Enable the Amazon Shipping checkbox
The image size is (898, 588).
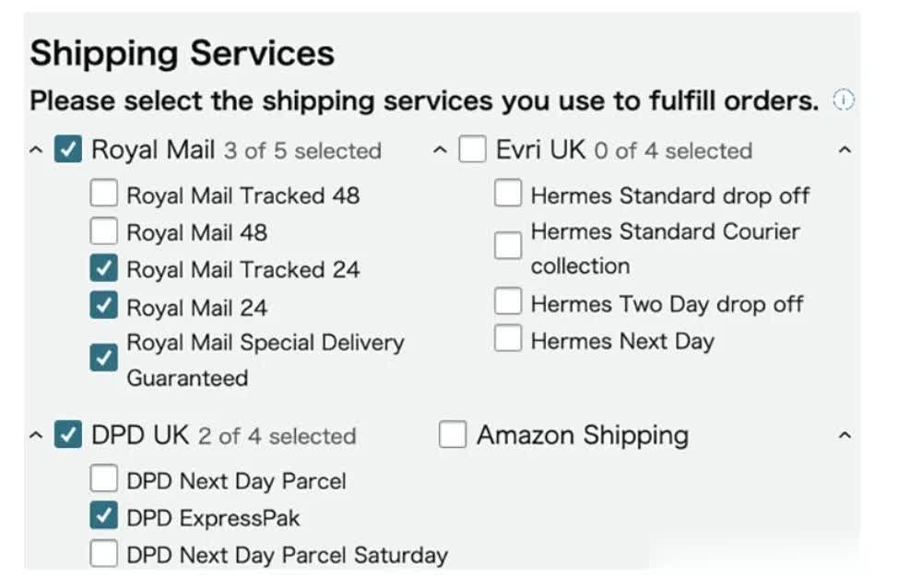(453, 434)
